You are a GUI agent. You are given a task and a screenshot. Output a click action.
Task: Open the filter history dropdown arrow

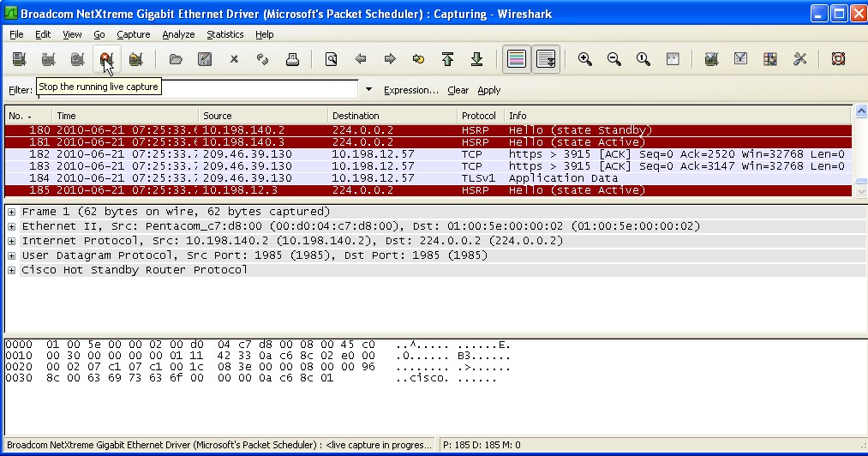click(368, 90)
